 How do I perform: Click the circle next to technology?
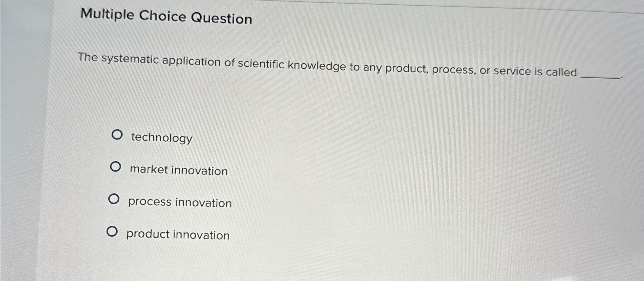point(117,135)
